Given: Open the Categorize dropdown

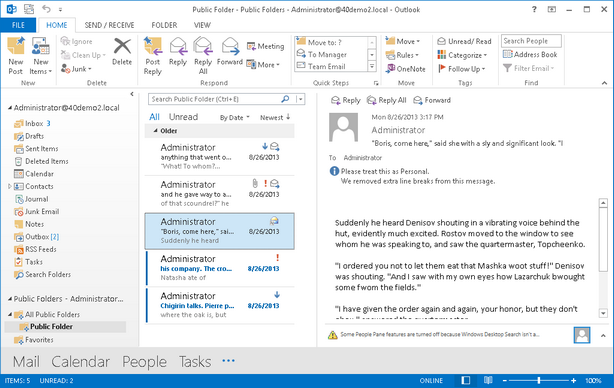Looking at the screenshot, I should [x=462, y=55].
